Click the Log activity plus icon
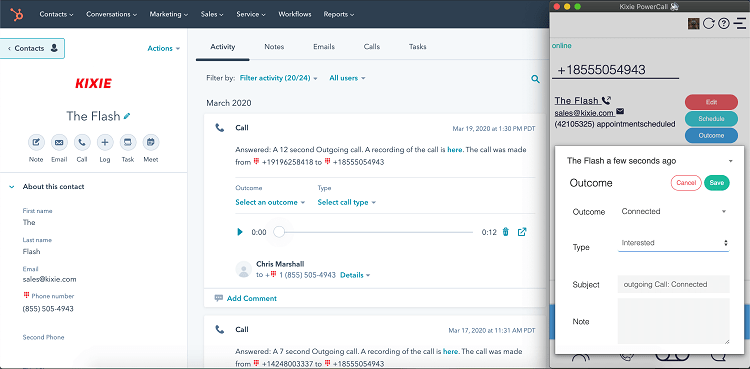The width and height of the screenshot is (750, 369). point(105,142)
